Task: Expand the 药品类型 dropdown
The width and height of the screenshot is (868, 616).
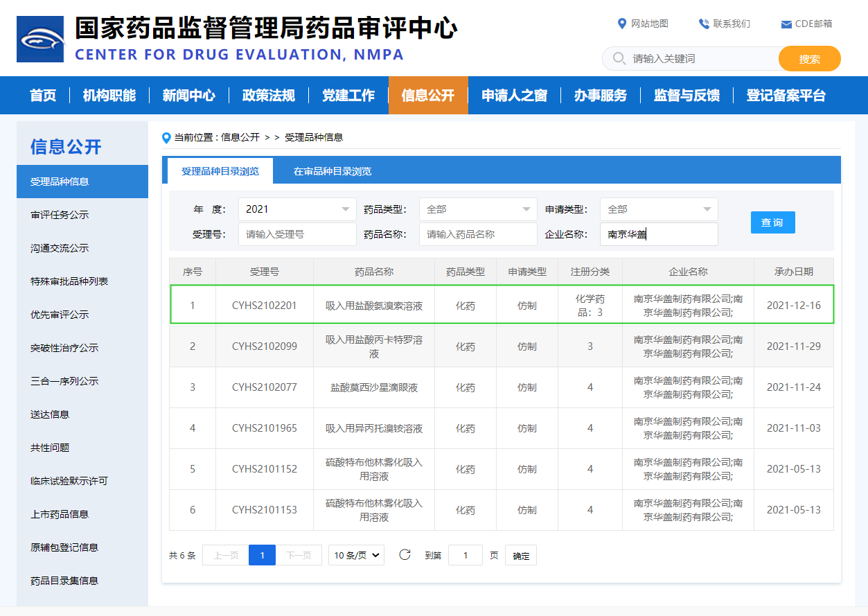Action: (478, 209)
